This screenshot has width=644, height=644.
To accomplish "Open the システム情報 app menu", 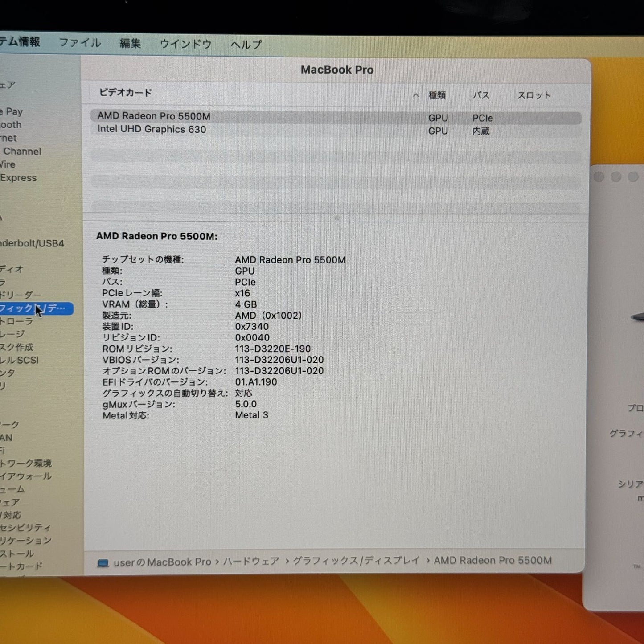I will click(20, 42).
